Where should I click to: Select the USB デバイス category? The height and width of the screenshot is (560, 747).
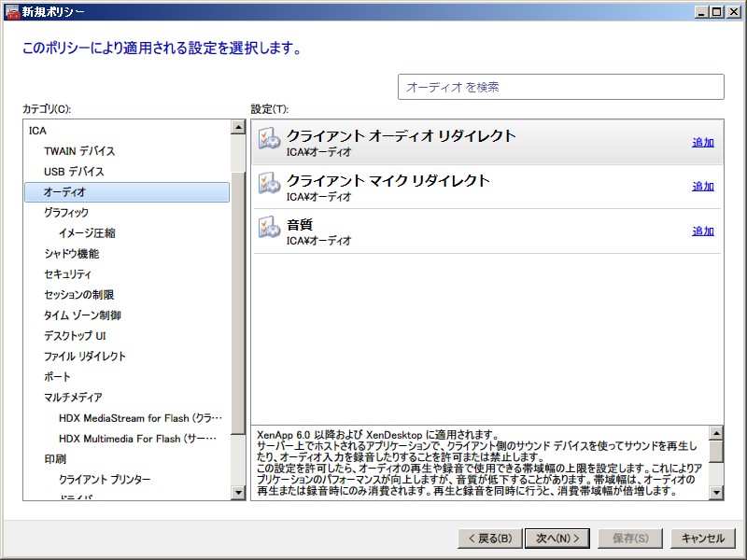click(x=74, y=172)
